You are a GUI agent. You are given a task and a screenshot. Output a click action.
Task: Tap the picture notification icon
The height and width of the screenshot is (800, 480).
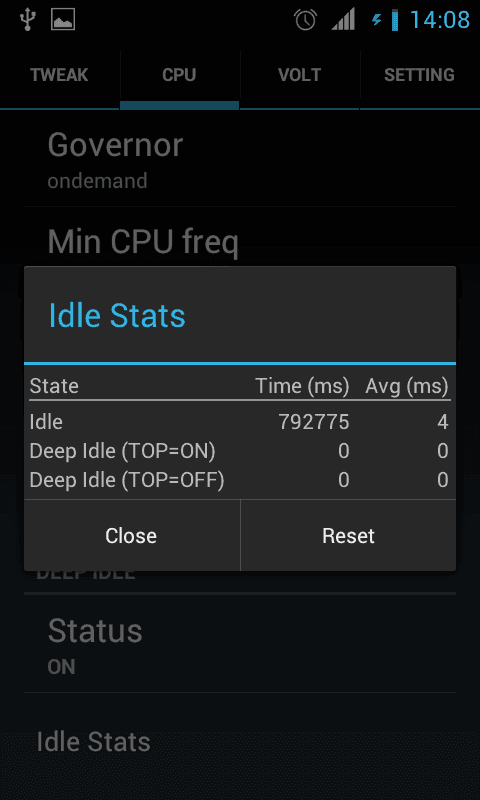[63, 20]
